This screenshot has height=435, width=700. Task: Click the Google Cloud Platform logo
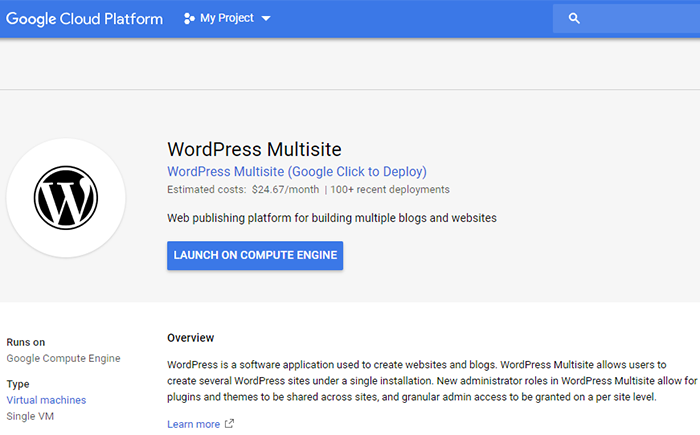tap(84, 19)
